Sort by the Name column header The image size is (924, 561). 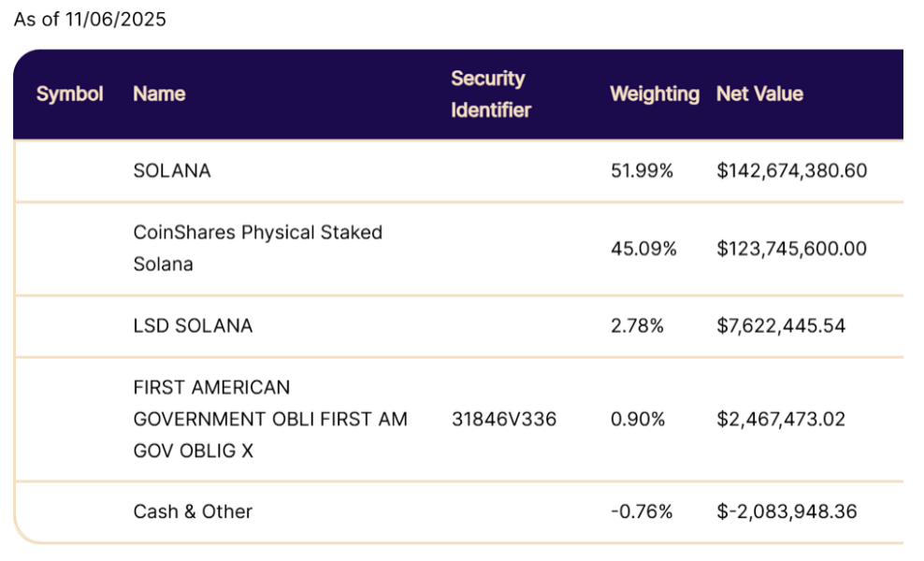159,93
